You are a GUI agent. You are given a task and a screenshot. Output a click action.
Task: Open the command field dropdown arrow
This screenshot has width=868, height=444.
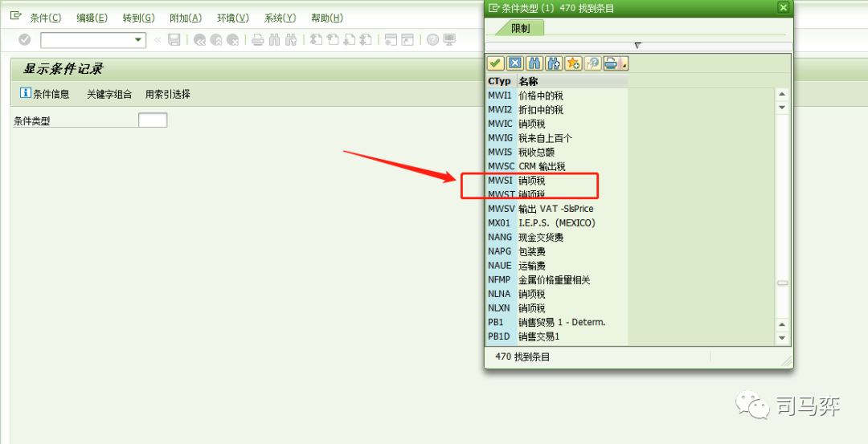(138, 40)
